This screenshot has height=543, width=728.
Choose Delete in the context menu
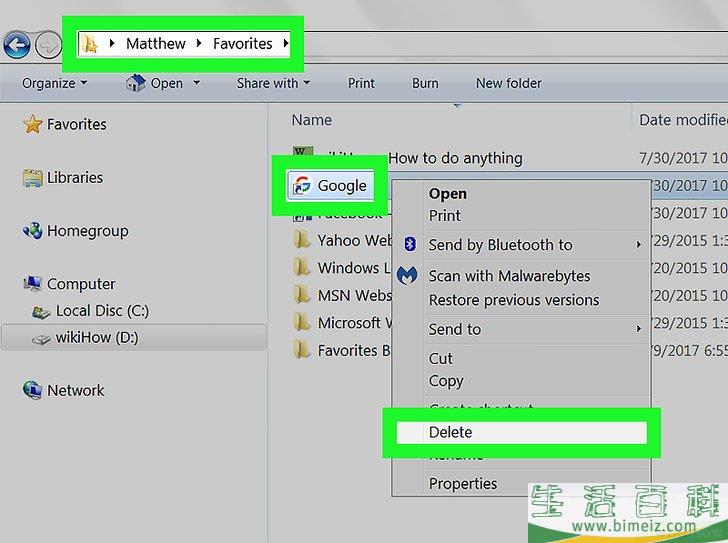521,433
